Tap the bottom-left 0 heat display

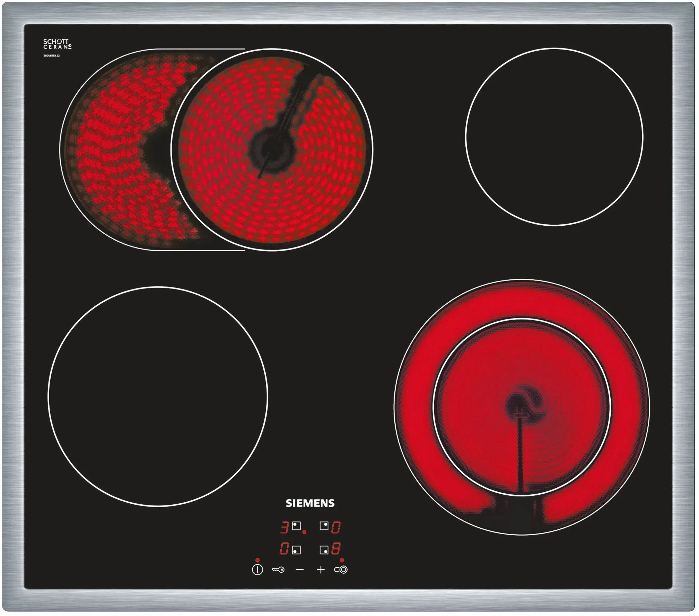285,549
